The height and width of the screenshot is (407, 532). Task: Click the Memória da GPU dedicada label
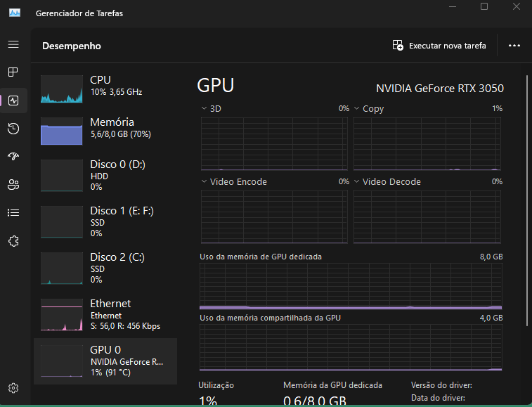pyautogui.click(x=333, y=385)
